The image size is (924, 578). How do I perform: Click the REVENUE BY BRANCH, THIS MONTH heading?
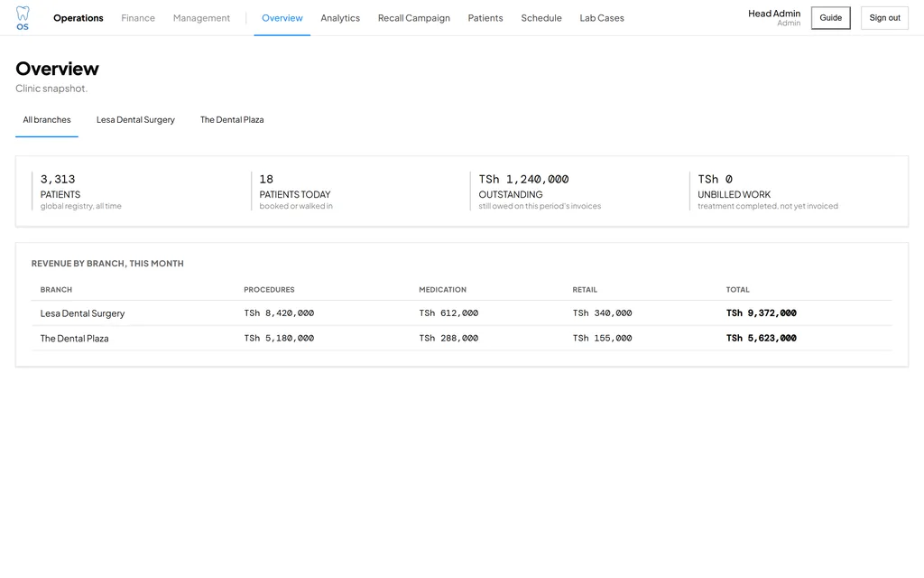(x=107, y=263)
